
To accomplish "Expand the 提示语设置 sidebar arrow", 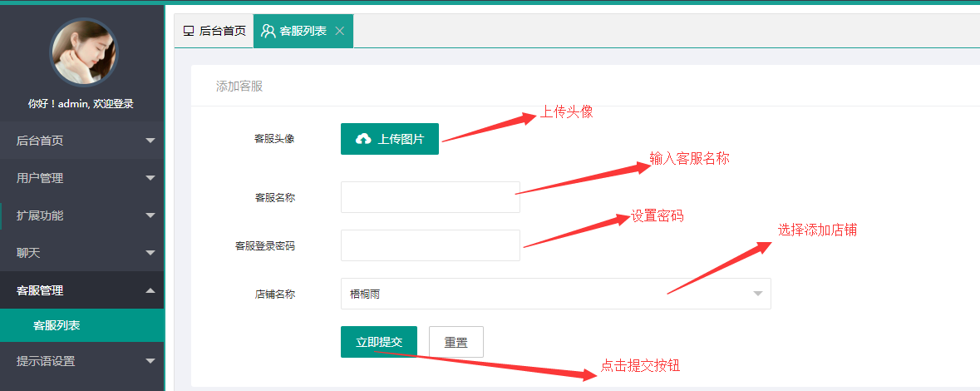I will coord(150,361).
